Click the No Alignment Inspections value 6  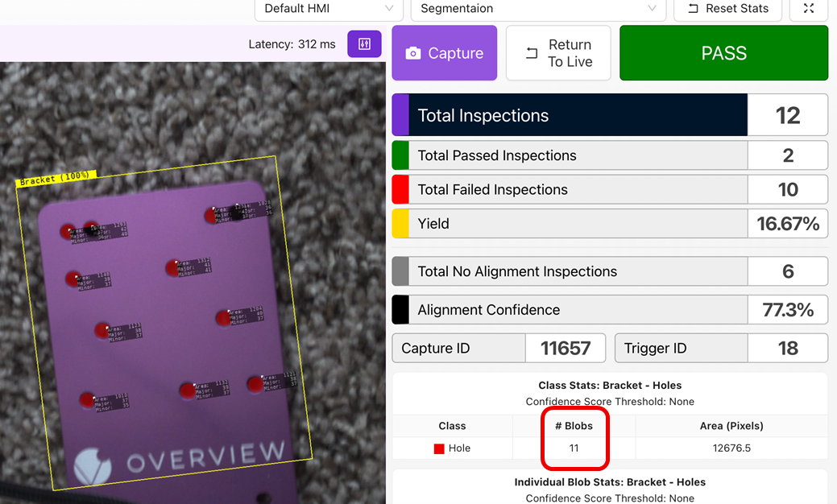(x=788, y=271)
